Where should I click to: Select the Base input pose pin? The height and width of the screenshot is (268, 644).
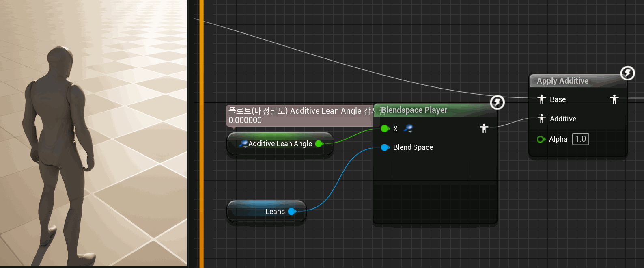(x=541, y=99)
